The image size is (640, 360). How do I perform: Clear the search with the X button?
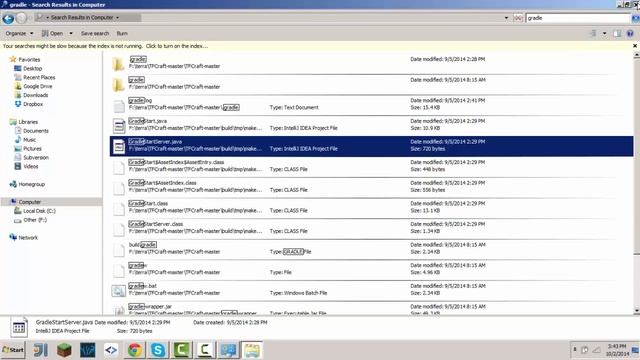coord(518,18)
